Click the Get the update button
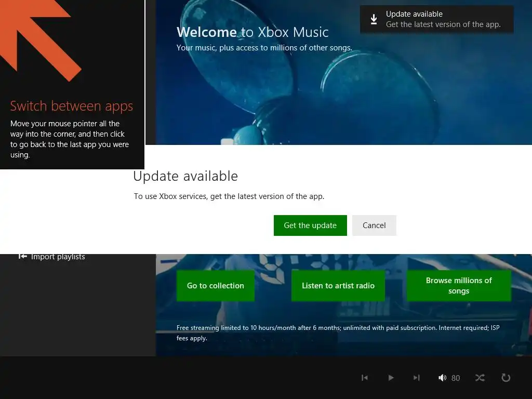This screenshot has width=532, height=399. point(310,225)
